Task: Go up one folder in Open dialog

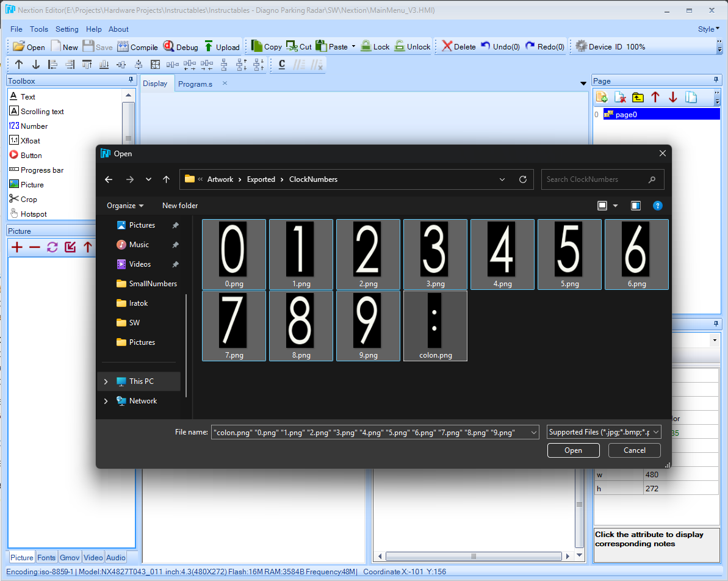Action: click(x=166, y=179)
